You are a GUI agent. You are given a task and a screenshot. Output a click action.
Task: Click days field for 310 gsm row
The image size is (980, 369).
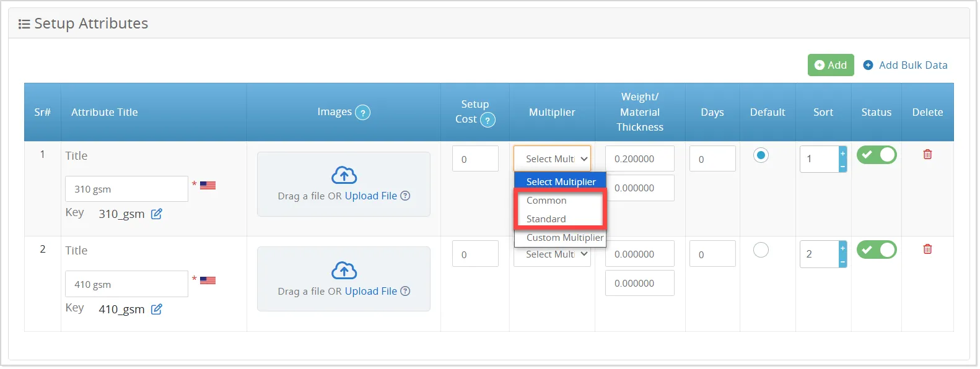(712, 158)
